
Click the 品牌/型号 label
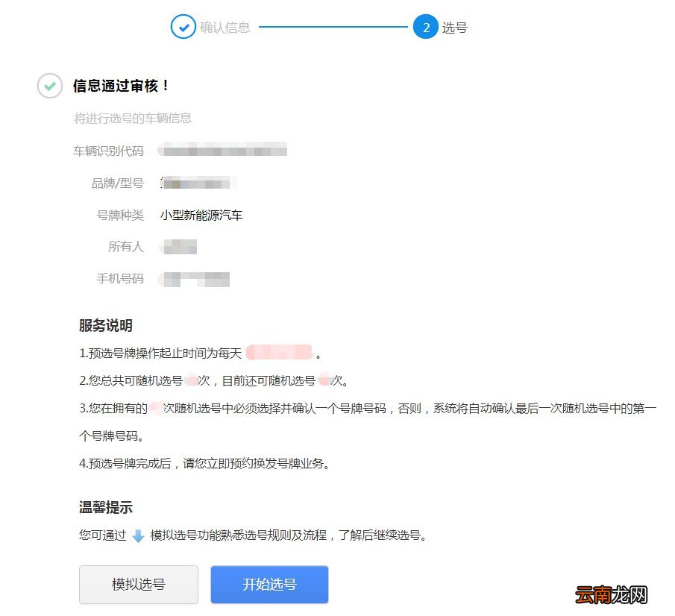pos(118,183)
